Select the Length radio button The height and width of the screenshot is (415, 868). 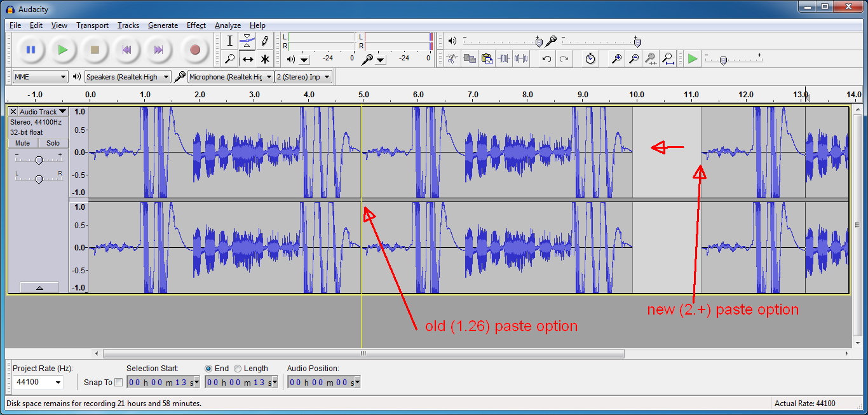pos(238,369)
